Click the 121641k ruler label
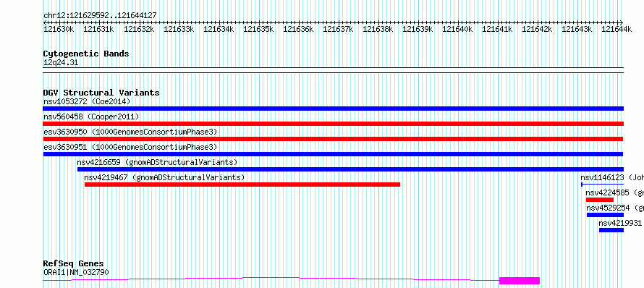This screenshot has width=644, height=288. tap(497, 29)
